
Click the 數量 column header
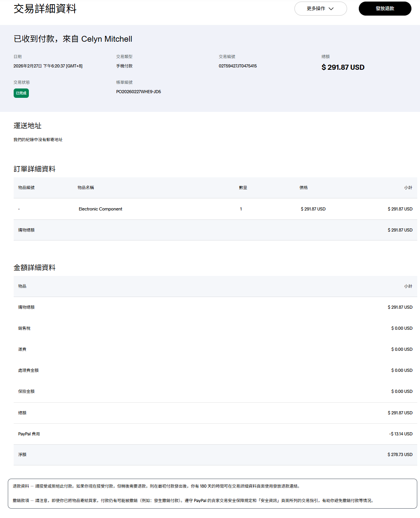(243, 188)
